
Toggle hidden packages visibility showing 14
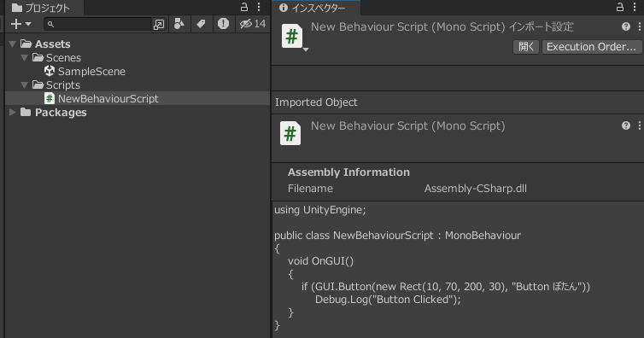coord(253,24)
